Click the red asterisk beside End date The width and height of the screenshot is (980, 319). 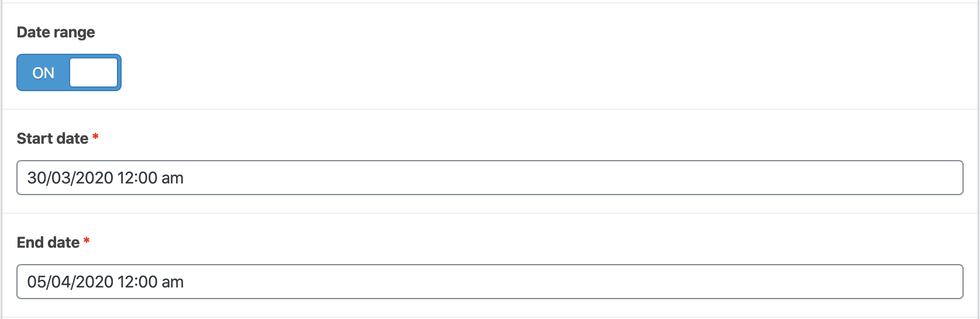coord(87,241)
